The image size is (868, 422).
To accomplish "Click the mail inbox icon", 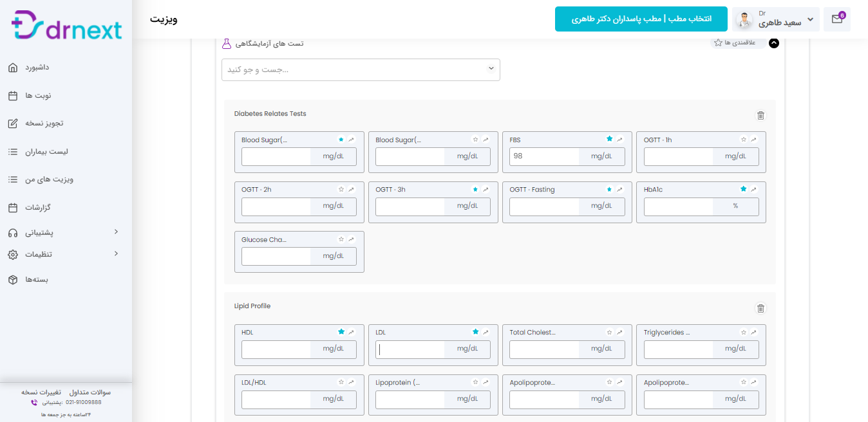I will coord(836,19).
